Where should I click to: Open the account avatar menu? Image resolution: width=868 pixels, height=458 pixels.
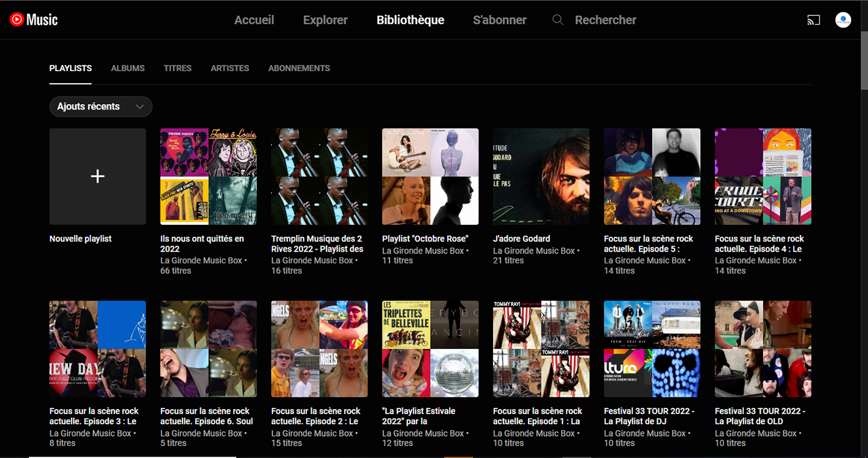click(843, 20)
